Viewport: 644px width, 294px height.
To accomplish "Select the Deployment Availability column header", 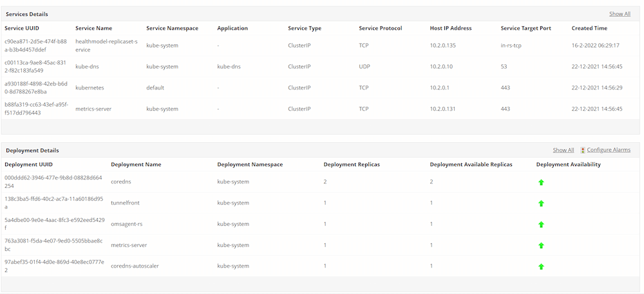I will (568, 165).
